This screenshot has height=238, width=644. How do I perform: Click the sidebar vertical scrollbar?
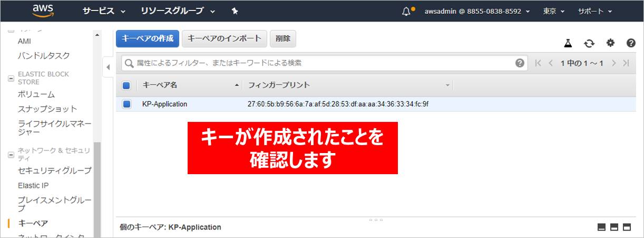(x=97, y=185)
